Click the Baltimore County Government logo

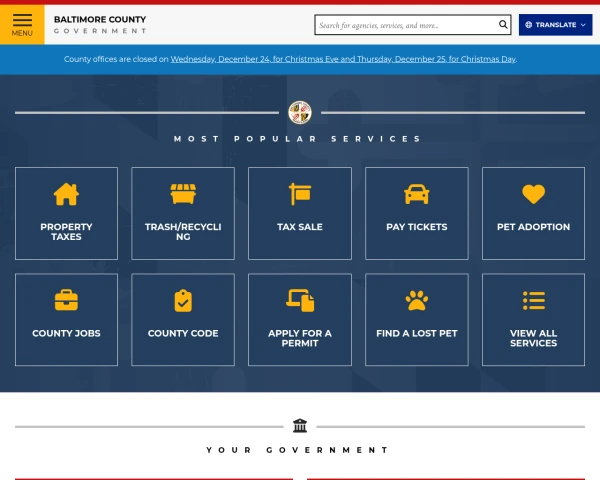coord(100,24)
